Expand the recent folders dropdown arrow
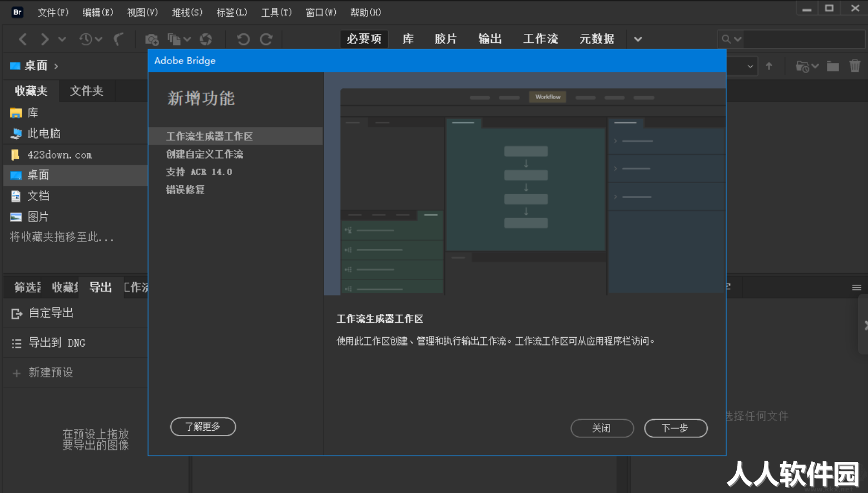 click(815, 66)
